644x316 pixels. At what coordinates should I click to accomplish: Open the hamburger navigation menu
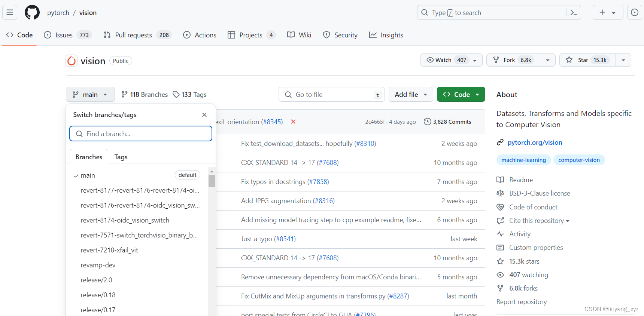(x=10, y=12)
